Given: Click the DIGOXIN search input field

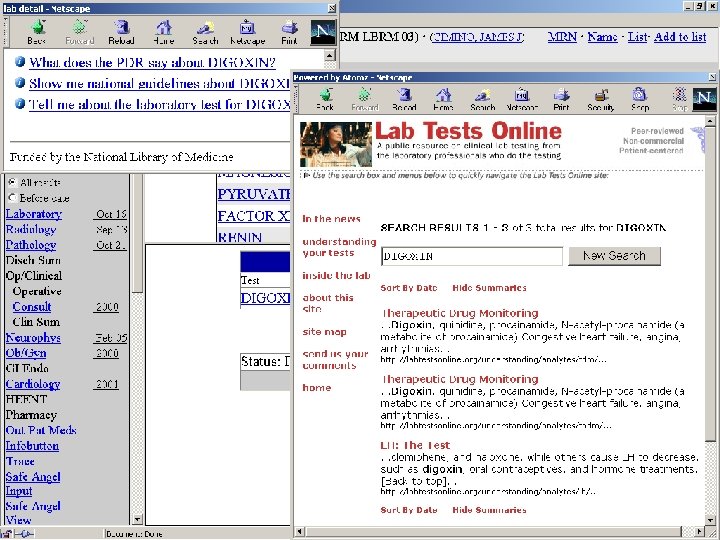Looking at the screenshot, I should click(472, 256).
